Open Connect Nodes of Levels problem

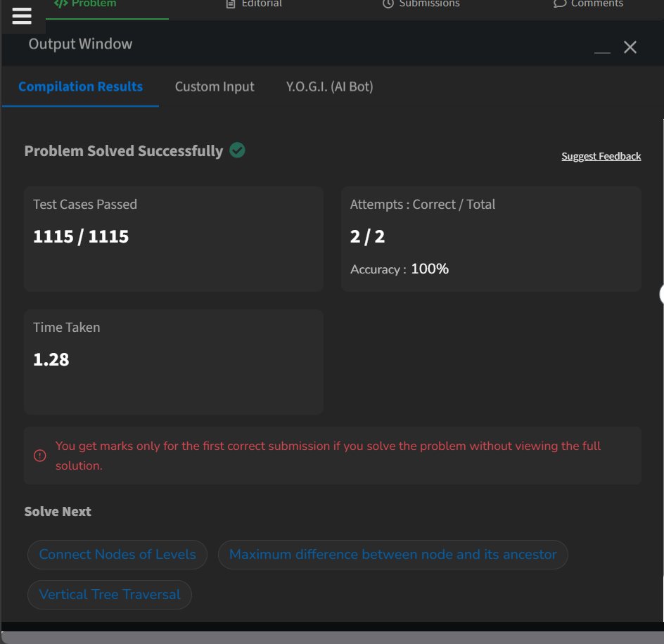point(117,554)
